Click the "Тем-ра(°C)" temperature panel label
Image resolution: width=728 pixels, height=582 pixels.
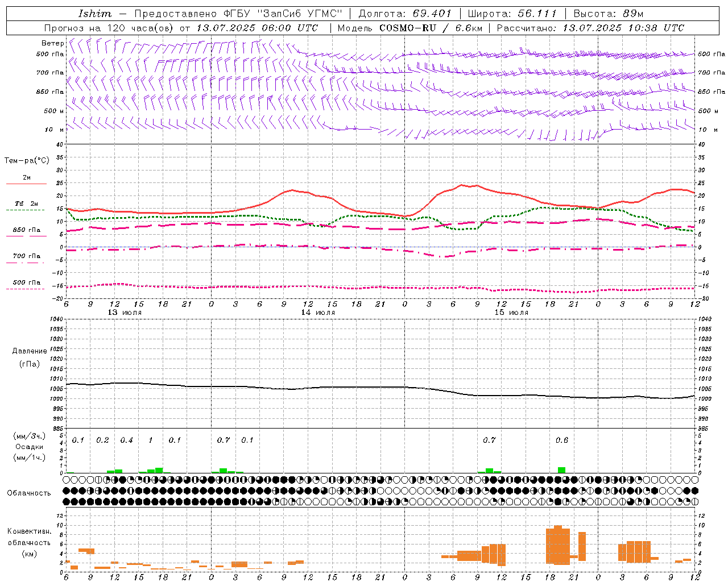tap(27, 161)
